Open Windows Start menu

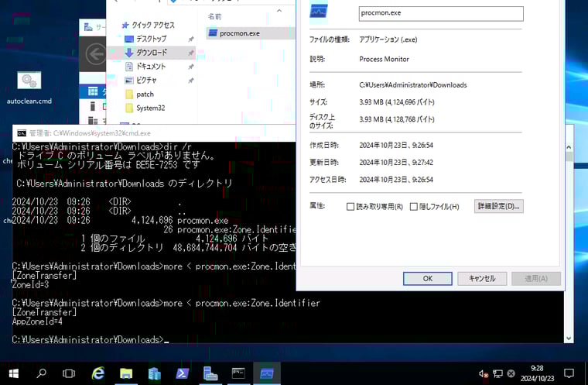(13, 373)
